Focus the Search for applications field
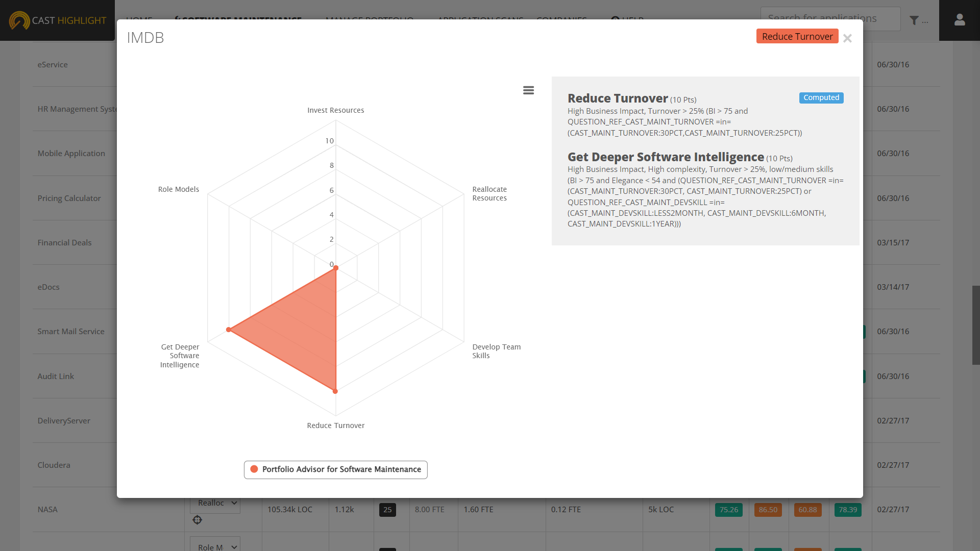 [830, 18]
